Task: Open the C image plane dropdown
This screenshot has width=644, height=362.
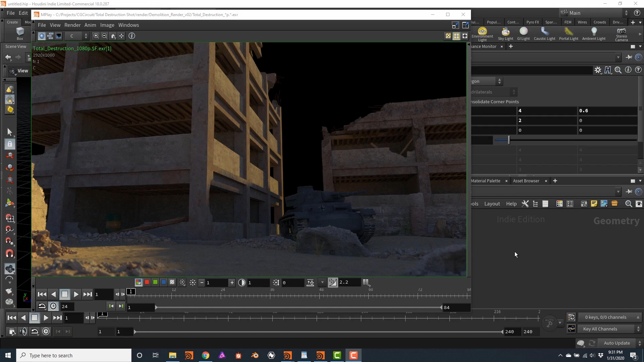Action: coord(77,36)
